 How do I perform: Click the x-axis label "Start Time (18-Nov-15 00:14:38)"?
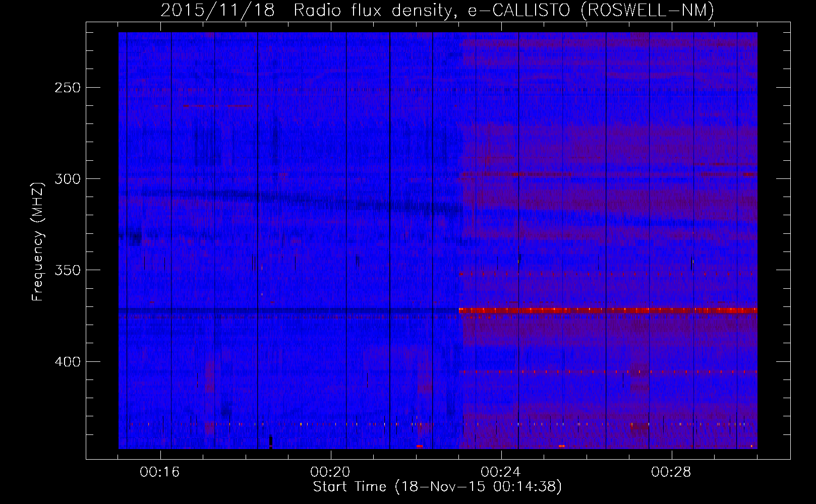point(437,487)
